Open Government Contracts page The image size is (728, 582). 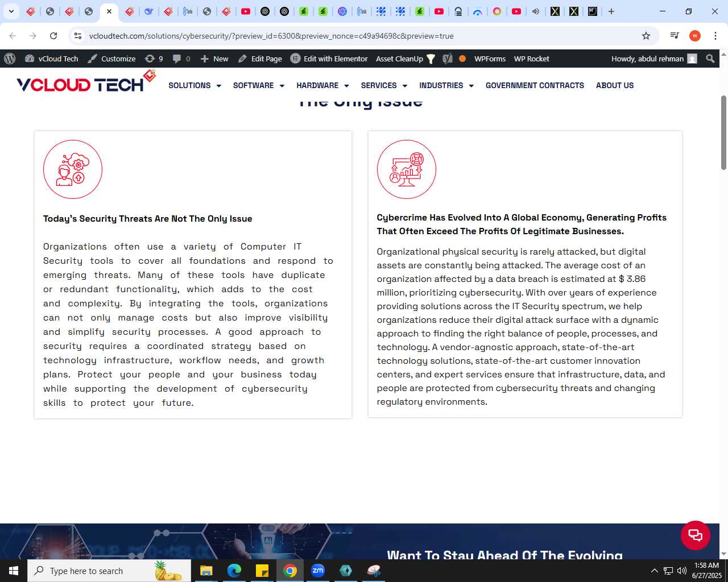click(x=535, y=85)
